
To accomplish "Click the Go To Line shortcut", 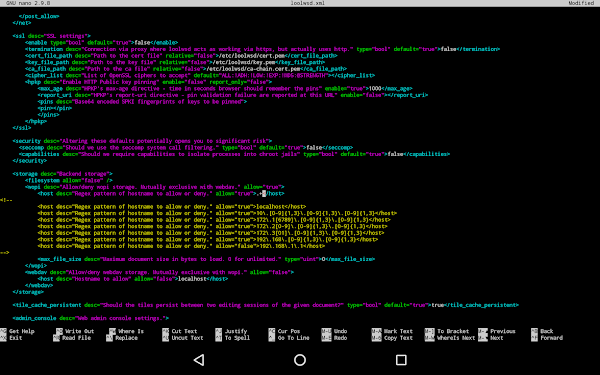I will (x=288, y=338).
